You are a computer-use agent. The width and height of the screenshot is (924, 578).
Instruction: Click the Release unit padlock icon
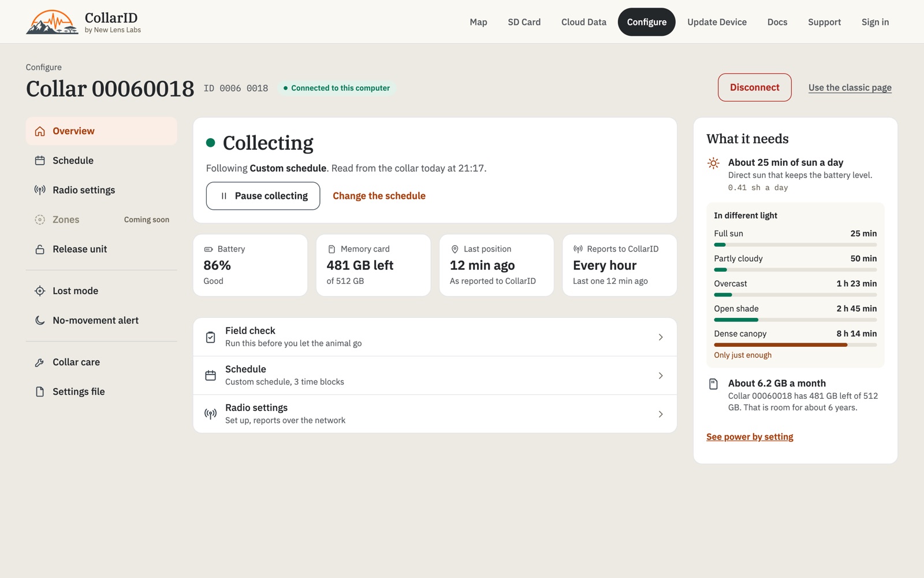(40, 249)
